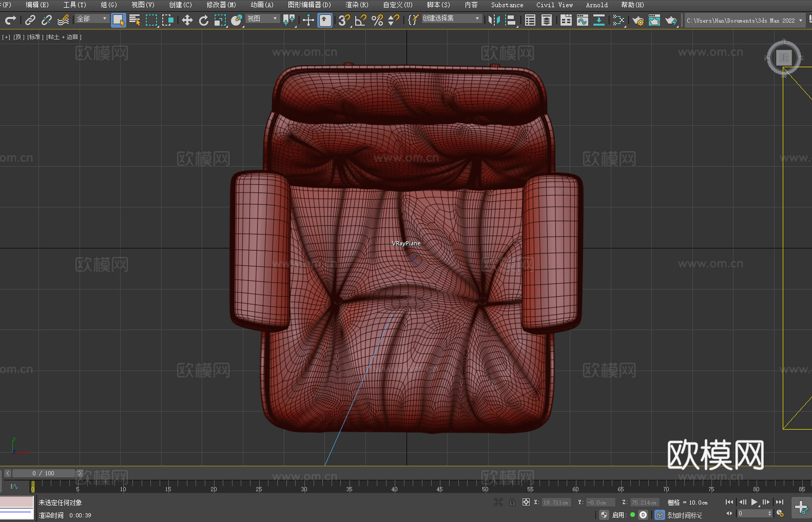Screen dimensions: 812x522
Task: Open the Layer Explorer icon
Action: click(547, 20)
